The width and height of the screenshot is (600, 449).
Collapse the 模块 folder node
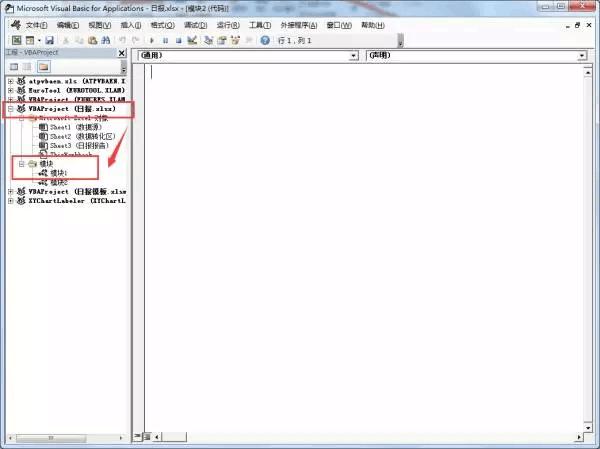click(21, 164)
